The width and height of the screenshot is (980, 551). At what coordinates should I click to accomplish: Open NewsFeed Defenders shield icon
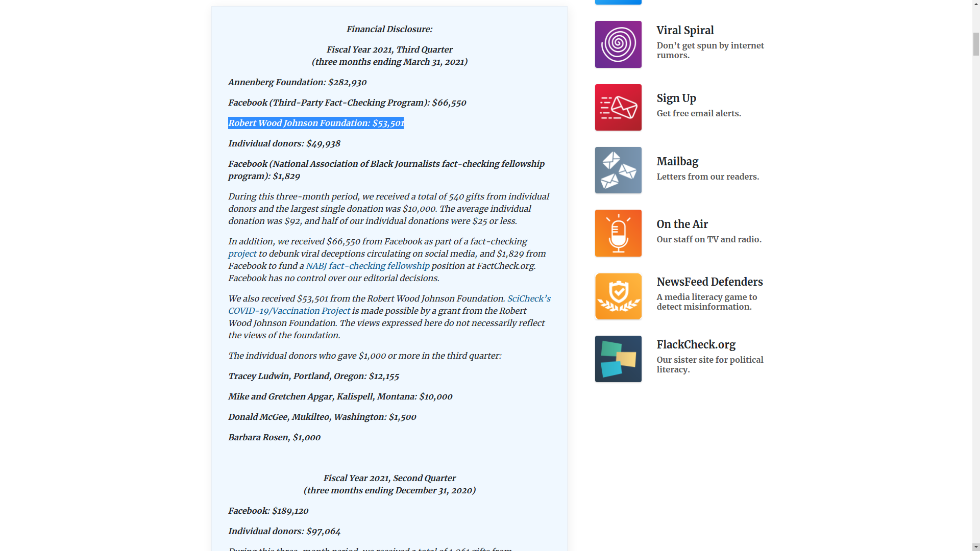618,296
